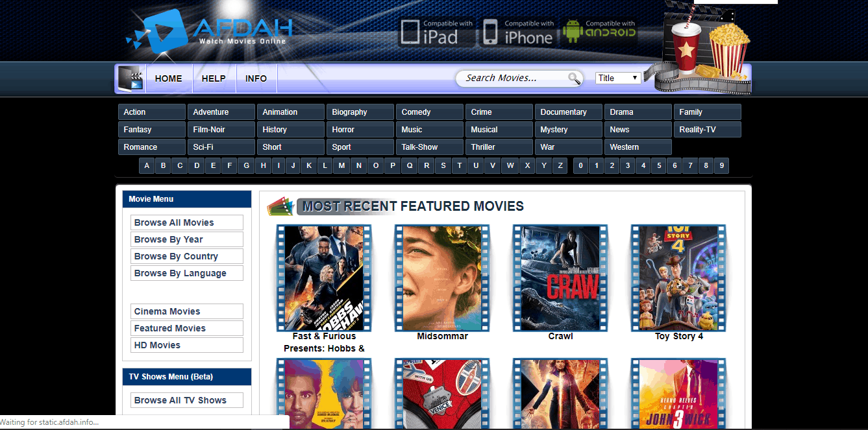Screen dimensions: 868x430
Task: Pick the History genre
Action: click(291, 130)
